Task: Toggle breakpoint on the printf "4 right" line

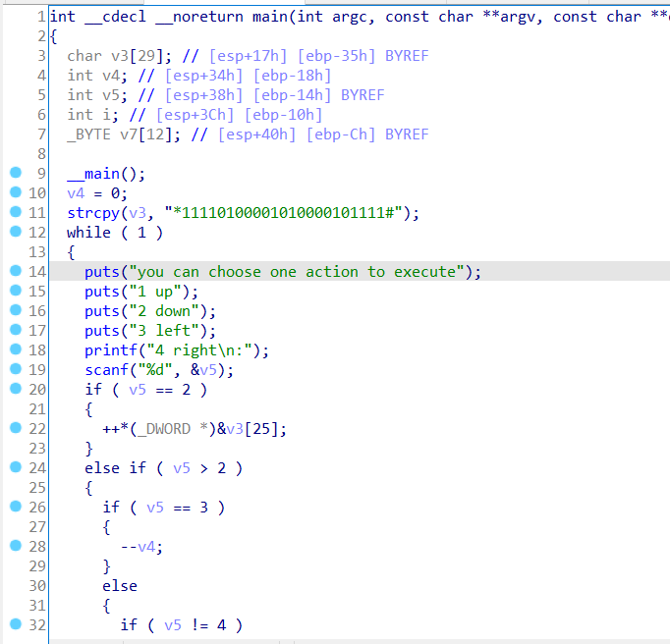Action: (15, 349)
